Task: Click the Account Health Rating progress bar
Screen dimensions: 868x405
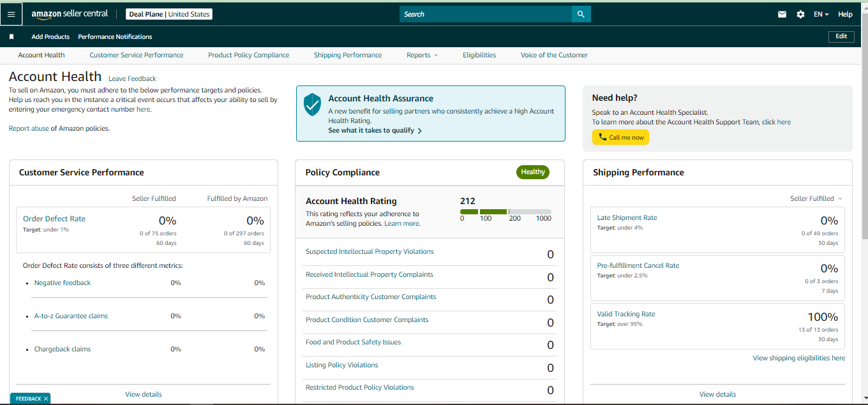Action: pyautogui.click(x=505, y=212)
